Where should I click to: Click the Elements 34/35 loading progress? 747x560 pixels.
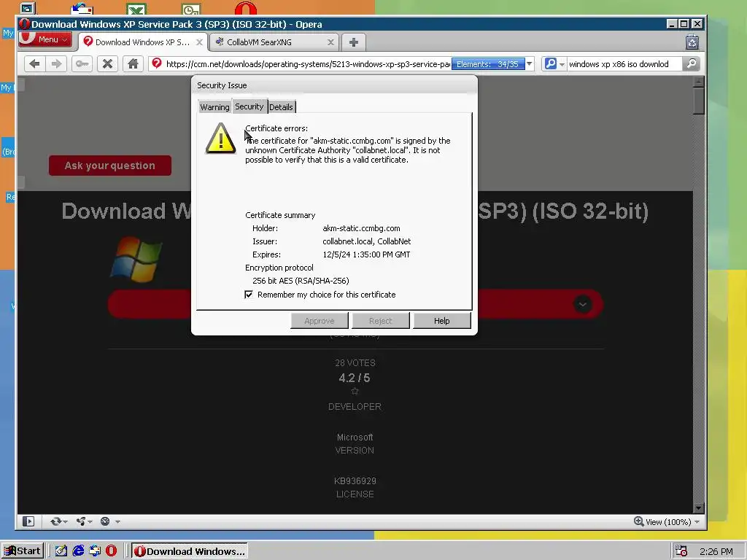(488, 64)
